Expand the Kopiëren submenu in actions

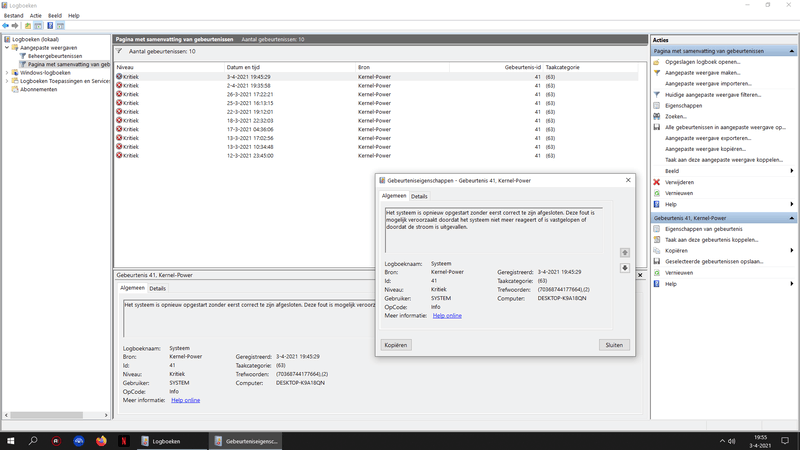click(791, 251)
